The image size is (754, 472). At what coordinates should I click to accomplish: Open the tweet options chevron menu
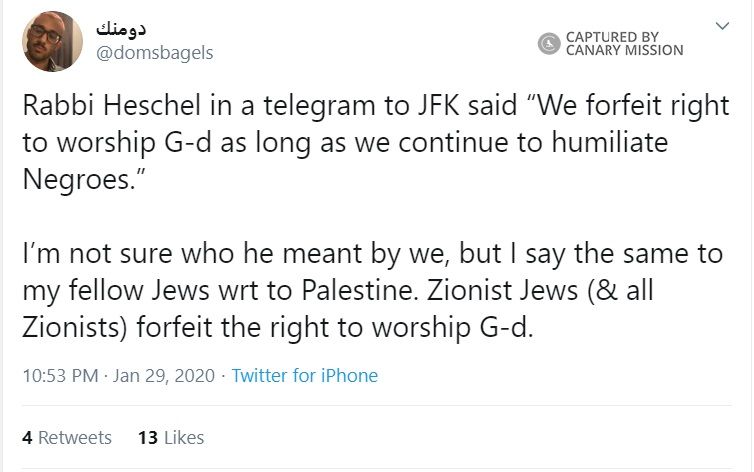(722, 27)
